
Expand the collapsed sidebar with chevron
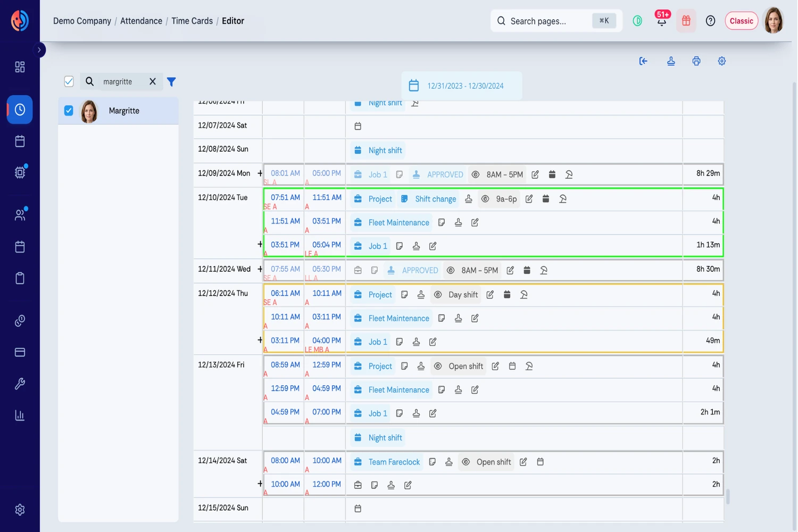pos(39,50)
